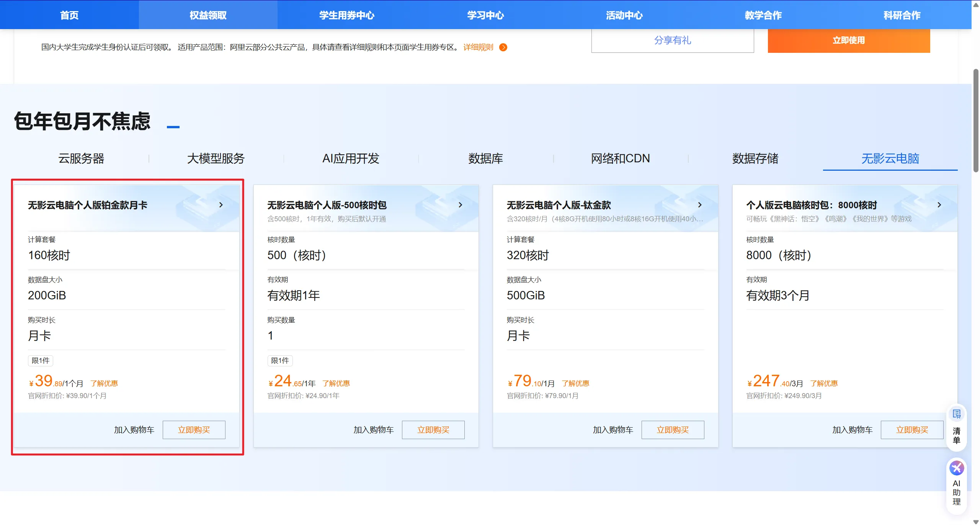Open the 详细规则 link
980x526 pixels.
coord(478,47)
